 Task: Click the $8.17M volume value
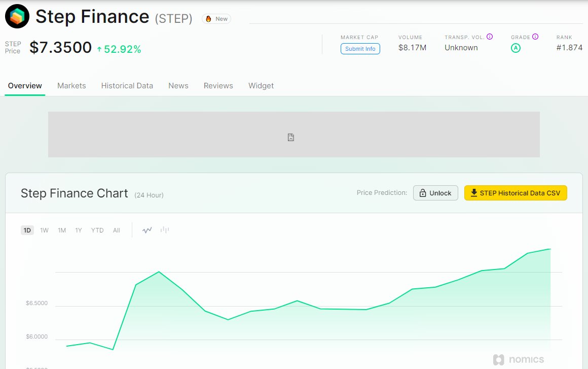[412, 48]
